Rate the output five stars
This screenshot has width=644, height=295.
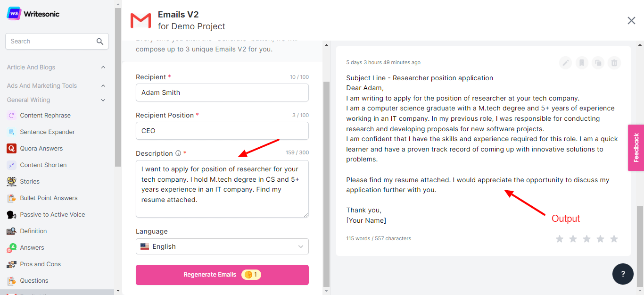pos(614,239)
